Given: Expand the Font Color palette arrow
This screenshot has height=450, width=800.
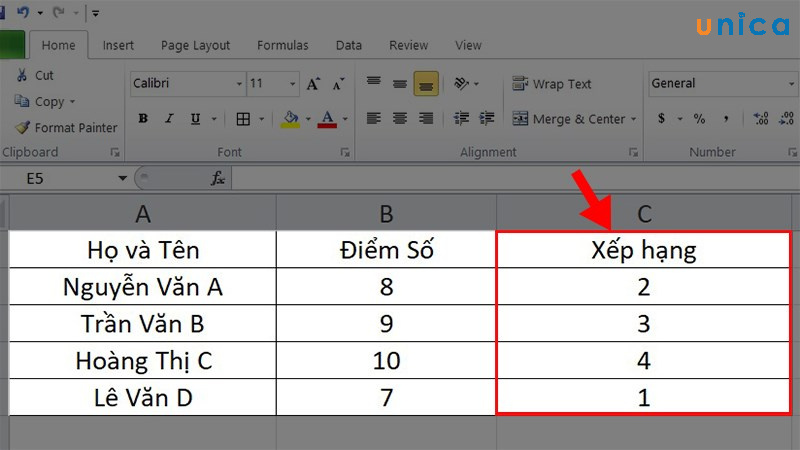Looking at the screenshot, I should tap(345, 119).
